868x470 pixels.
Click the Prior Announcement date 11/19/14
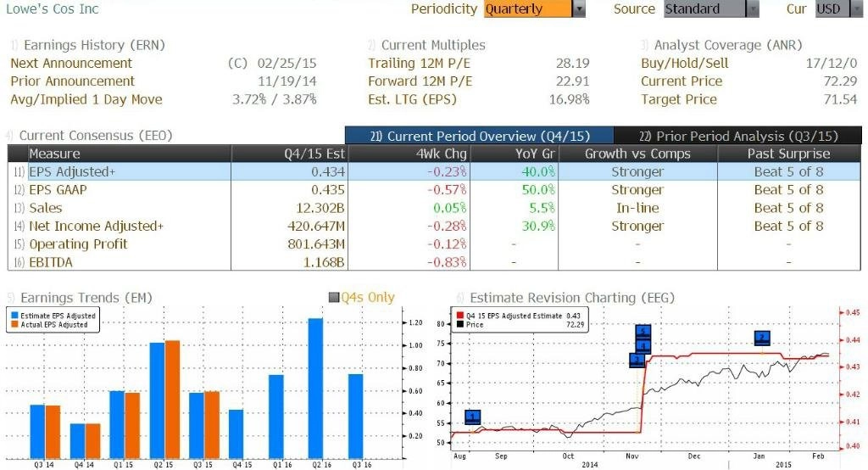tap(287, 81)
